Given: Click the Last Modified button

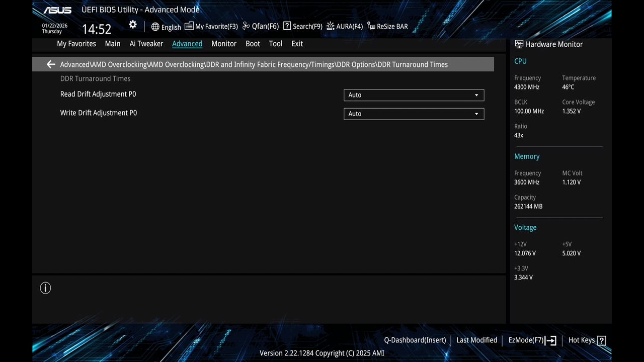Looking at the screenshot, I should pos(476,340).
